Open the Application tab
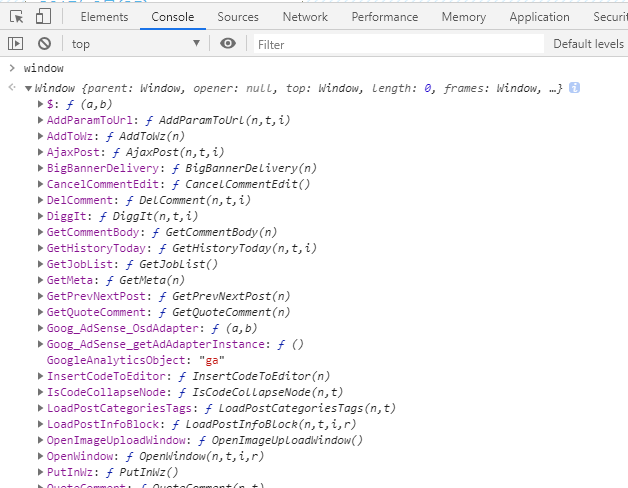Image resolution: width=628 pixels, height=488 pixels. 539,17
